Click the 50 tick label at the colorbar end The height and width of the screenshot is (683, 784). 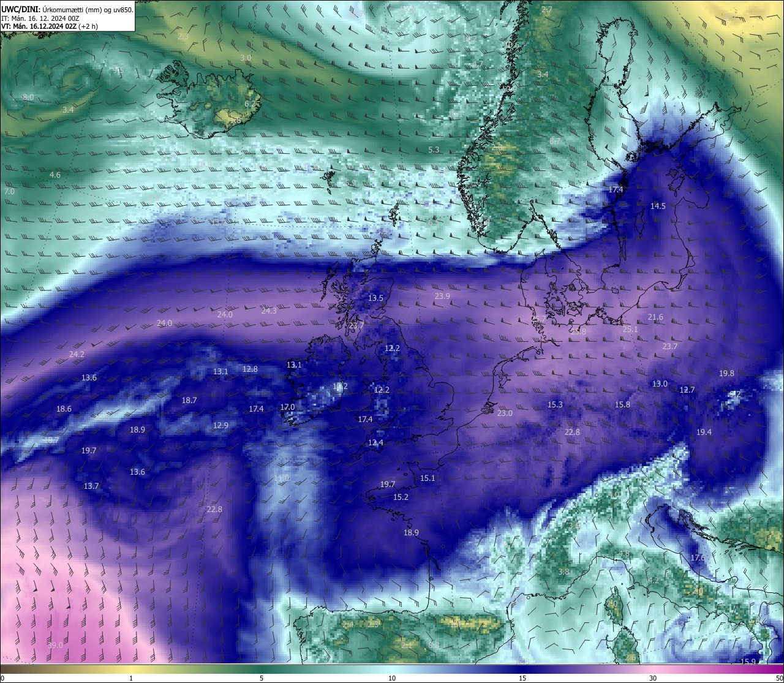click(x=778, y=678)
